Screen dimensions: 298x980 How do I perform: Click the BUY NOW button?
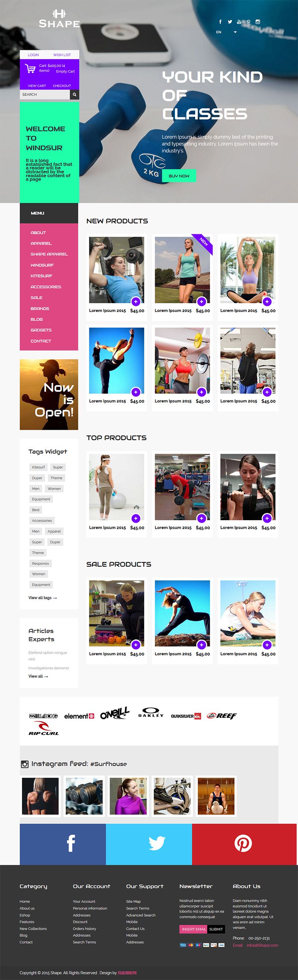point(179,176)
